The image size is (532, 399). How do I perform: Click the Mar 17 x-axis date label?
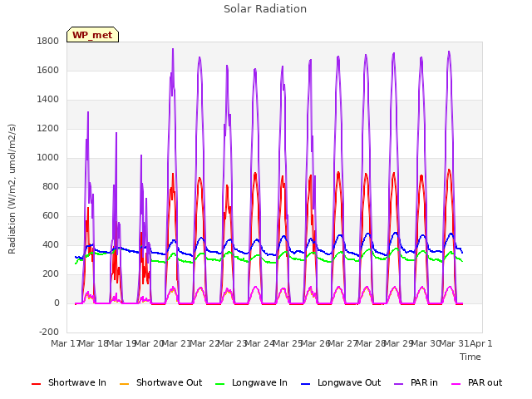66,343
